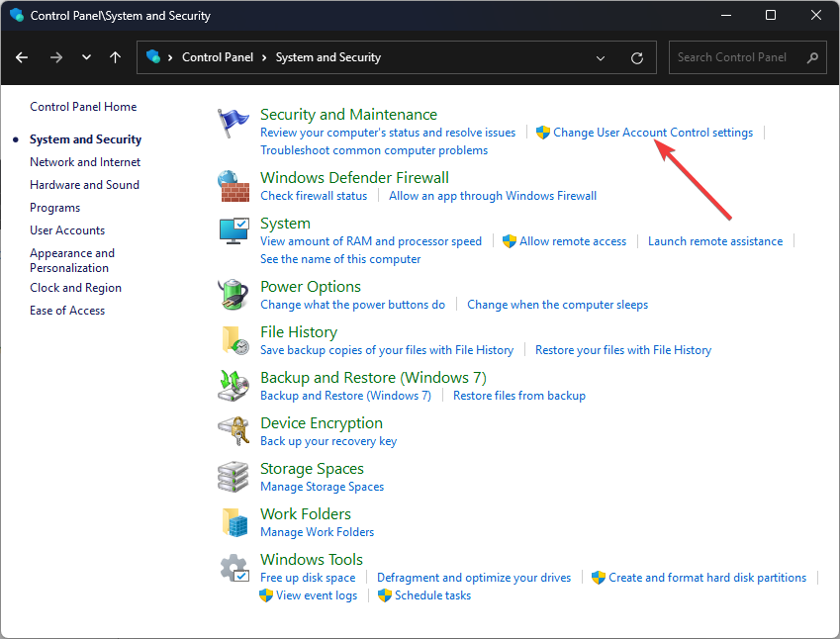Click the Backup and Restore icon
The image size is (840, 639).
pos(233,386)
